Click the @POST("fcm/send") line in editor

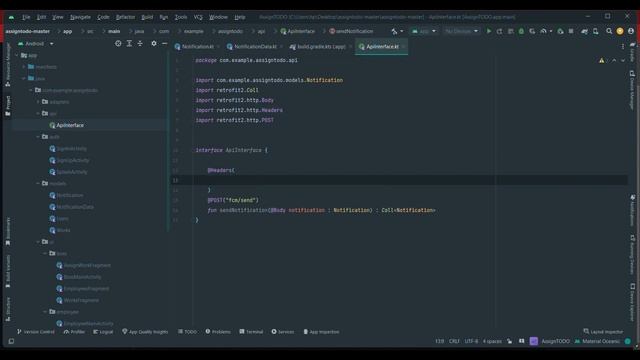(233, 200)
